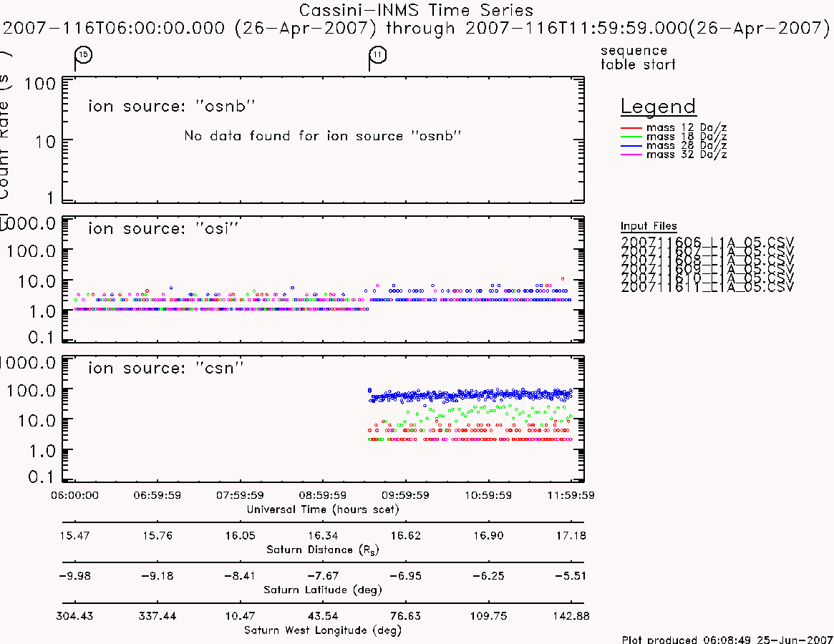The height and width of the screenshot is (644, 834).
Task: Click the 06:59:59 time axis label
Action: click(157, 495)
